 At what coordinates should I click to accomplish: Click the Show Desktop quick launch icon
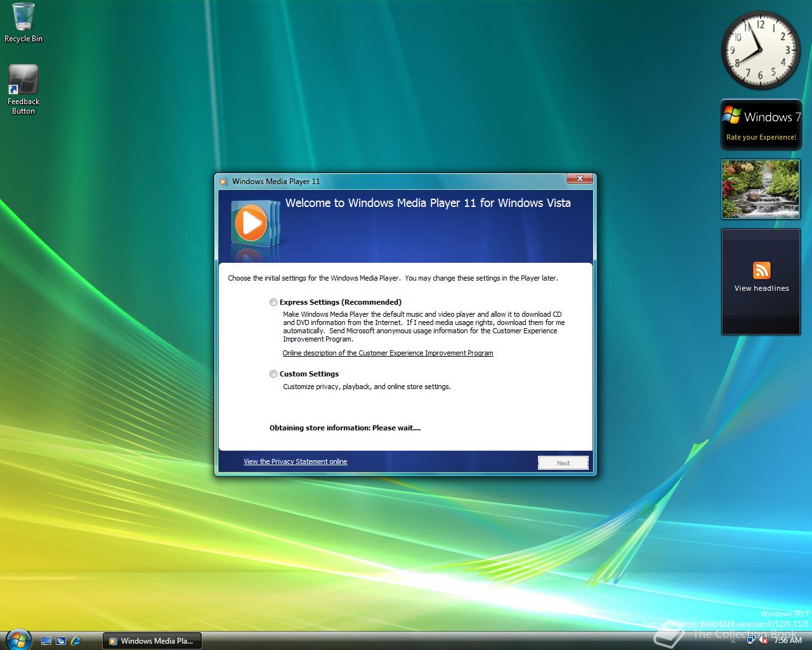[x=46, y=641]
